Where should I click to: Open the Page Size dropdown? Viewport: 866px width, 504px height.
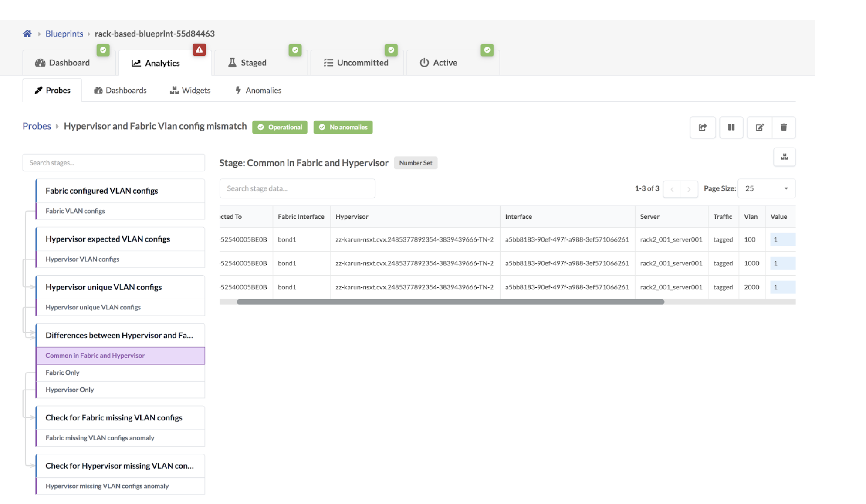(x=766, y=188)
